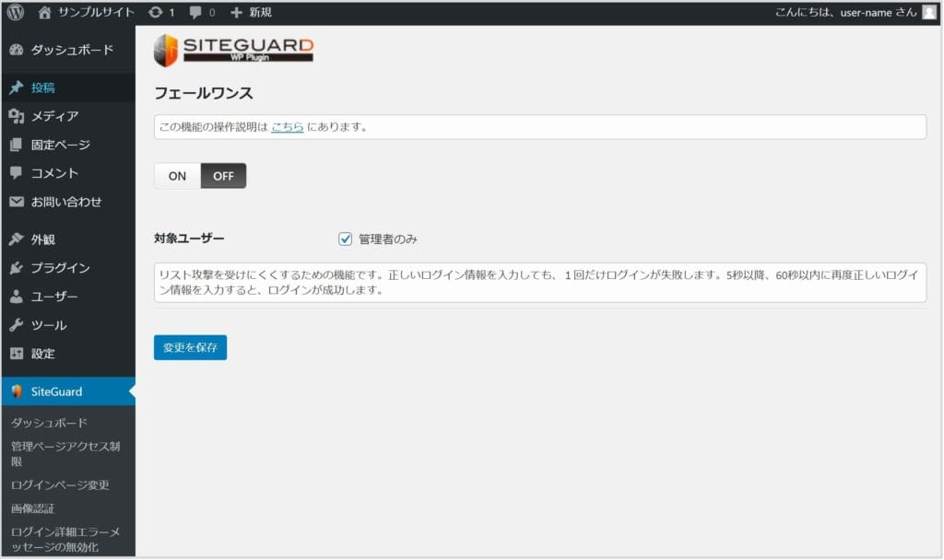Open 画像認証 submenu item
Viewport: 944px width, 560px height.
(32, 508)
